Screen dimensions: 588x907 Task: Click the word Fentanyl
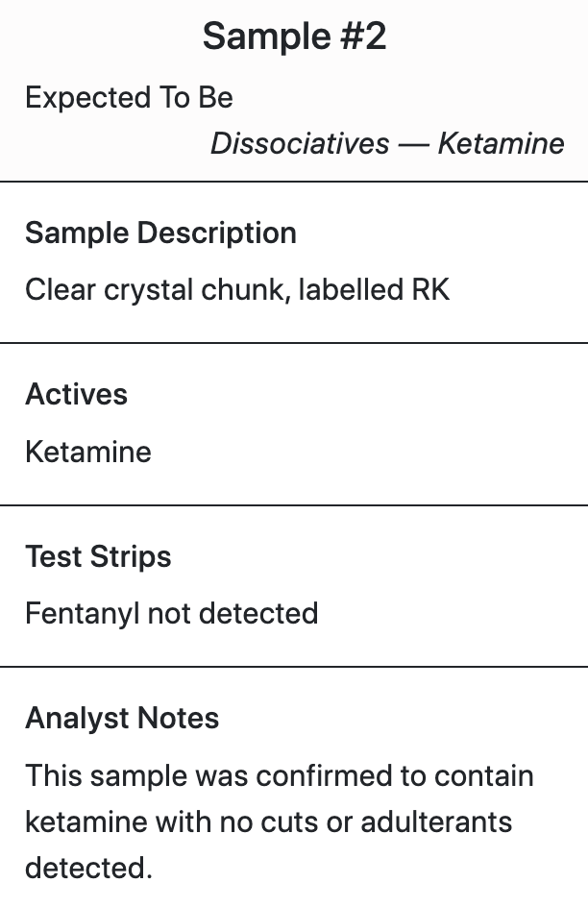click(x=83, y=613)
